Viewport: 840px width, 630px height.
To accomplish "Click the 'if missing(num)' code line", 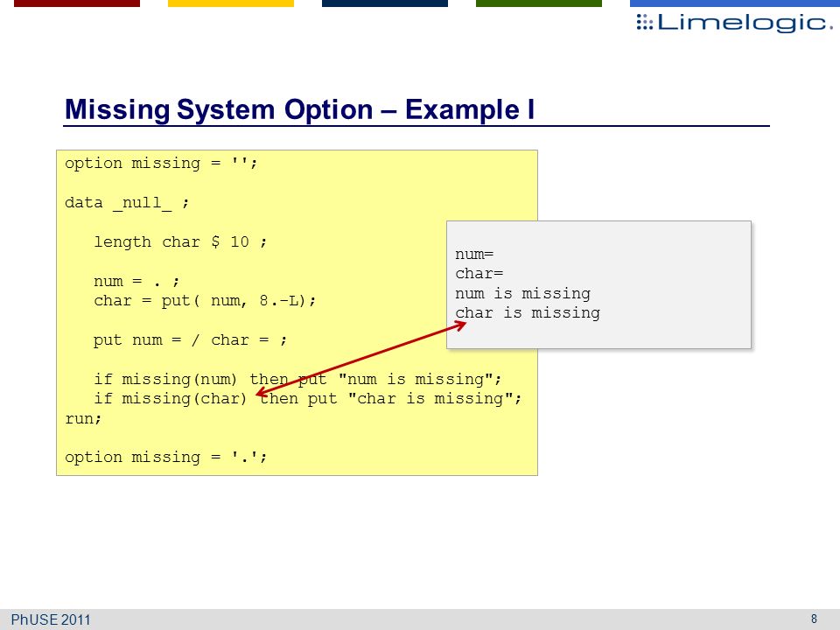I will (297, 379).
